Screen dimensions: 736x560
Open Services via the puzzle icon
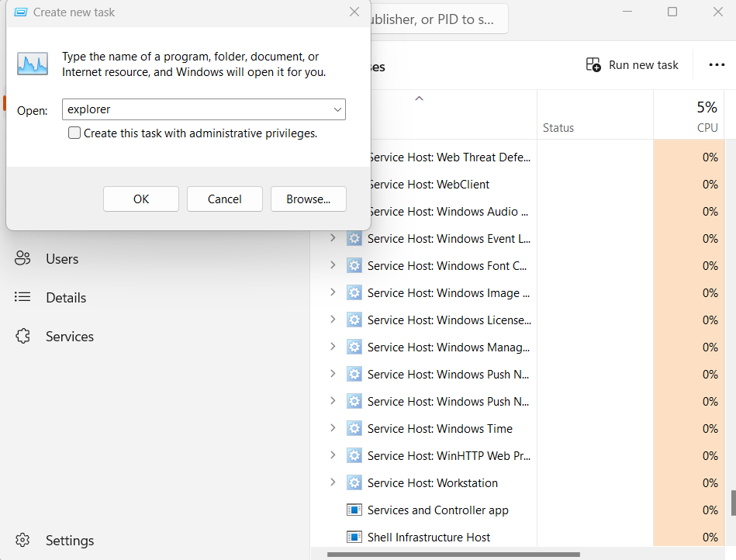23,337
